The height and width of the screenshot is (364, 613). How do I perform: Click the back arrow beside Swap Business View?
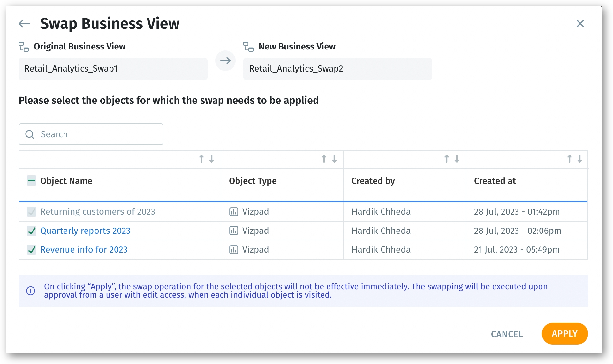[x=24, y=24]
